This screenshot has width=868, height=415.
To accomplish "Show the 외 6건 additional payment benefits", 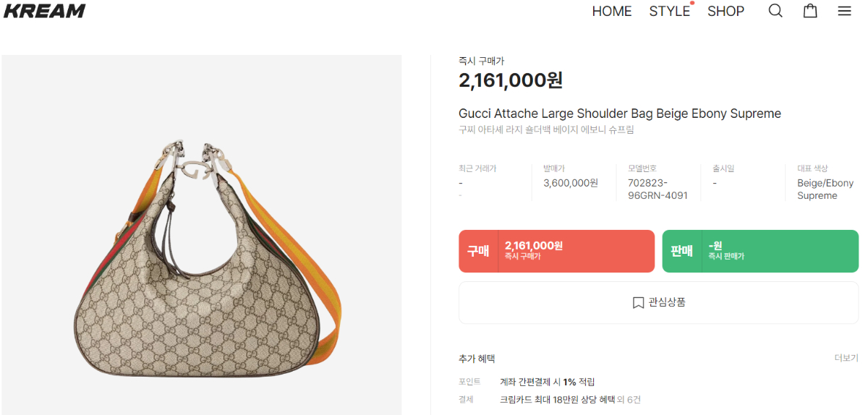I will point(629,399).
